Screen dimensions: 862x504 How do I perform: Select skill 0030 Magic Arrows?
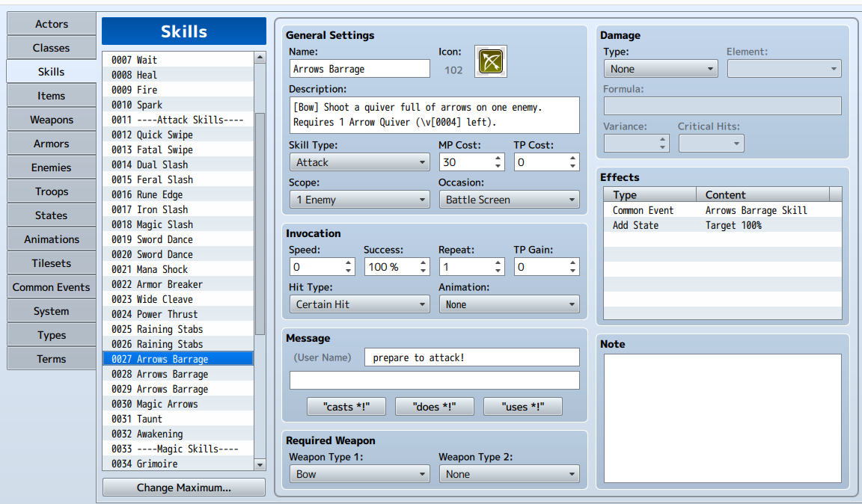pos(178,404)
